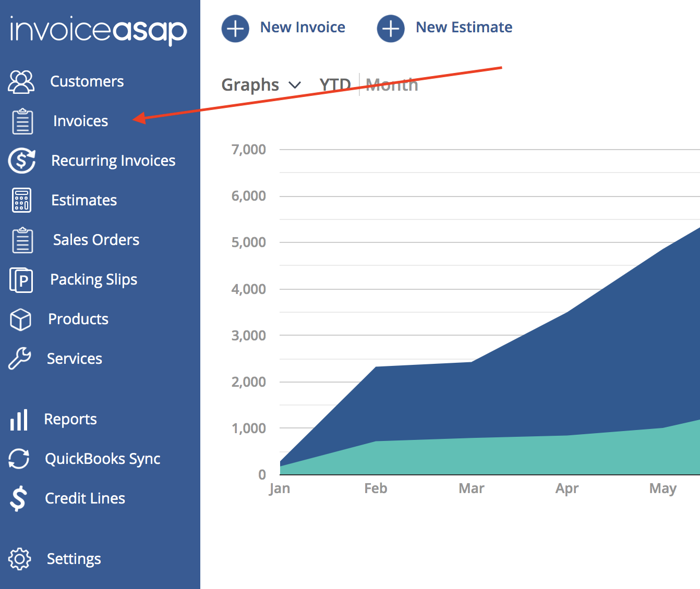700x589 pixels.
Task: Open QuickBooks Sync
Action: [x=103, y=459]
